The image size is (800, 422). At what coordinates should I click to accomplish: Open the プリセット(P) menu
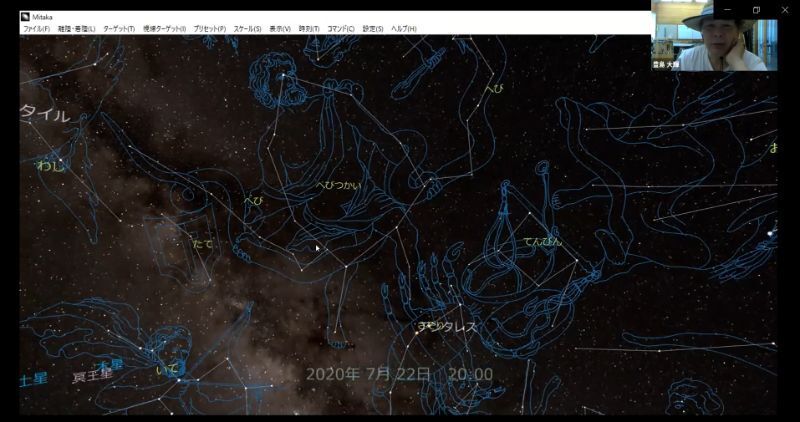(x=210, y=29)
